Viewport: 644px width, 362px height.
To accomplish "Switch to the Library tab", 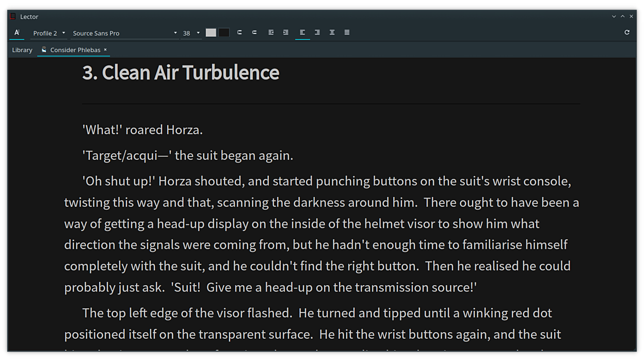I will [x=22, y=50].
